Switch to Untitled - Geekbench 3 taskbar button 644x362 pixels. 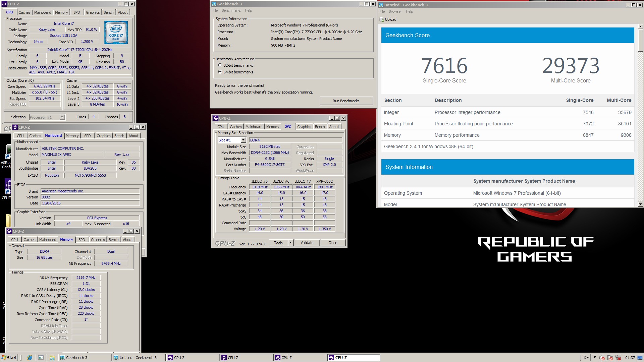(x=138, y=358)
